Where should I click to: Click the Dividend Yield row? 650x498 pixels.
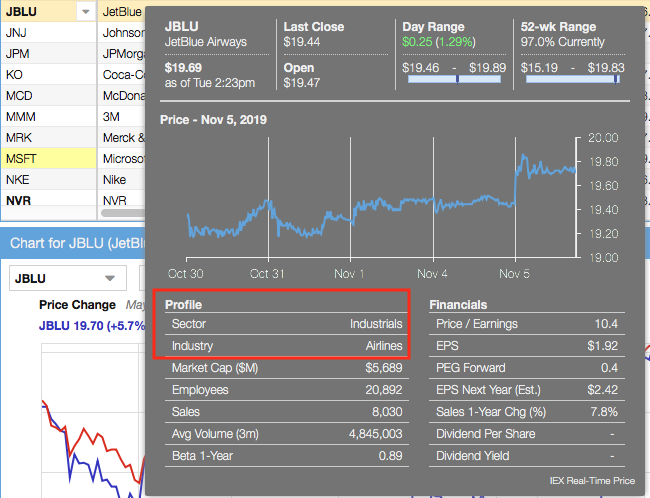click(x=527, y=456)
